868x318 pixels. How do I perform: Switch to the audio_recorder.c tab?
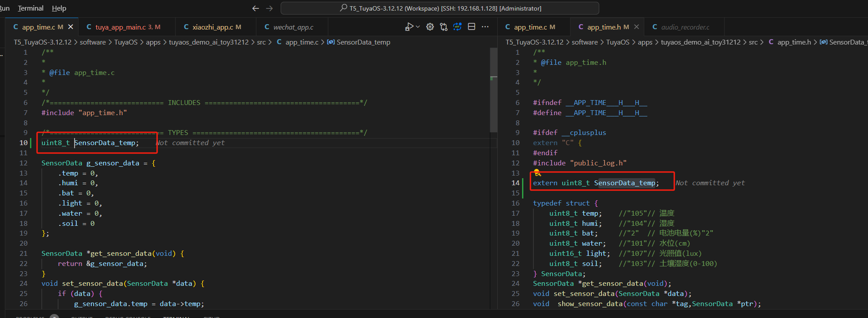[684, 27]
